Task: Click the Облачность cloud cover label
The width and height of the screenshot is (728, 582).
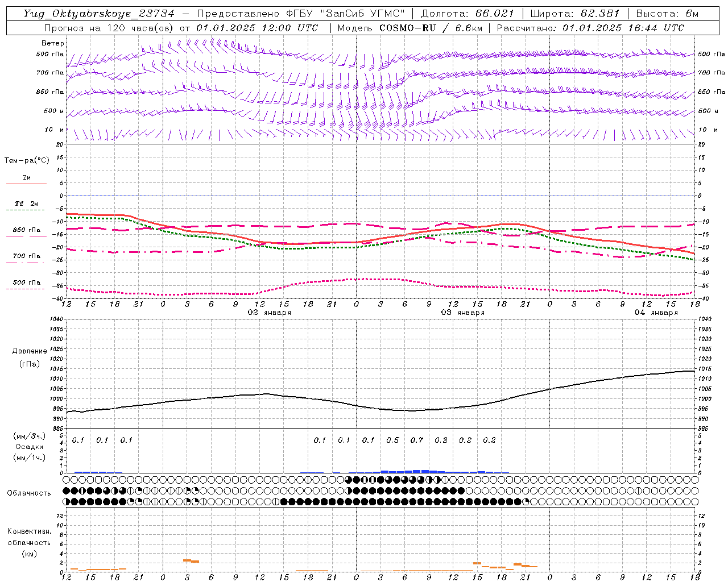Action: click(x=29, y=493)
